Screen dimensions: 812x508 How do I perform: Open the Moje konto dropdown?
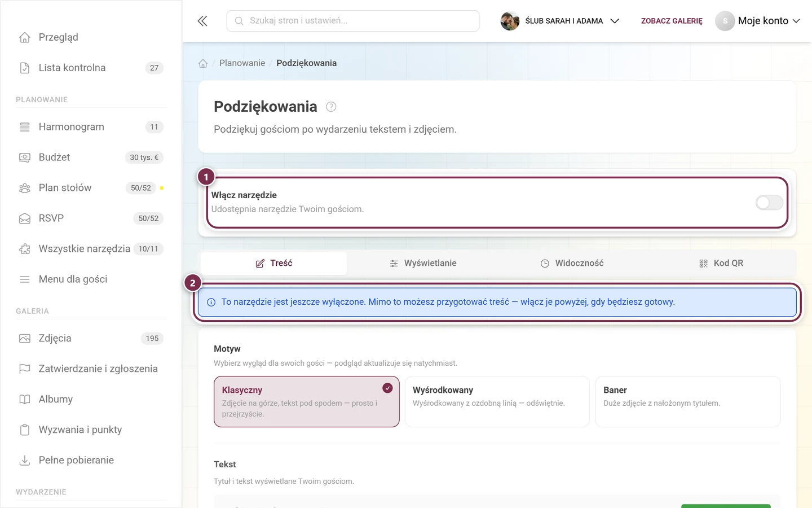tap(758, 21)
